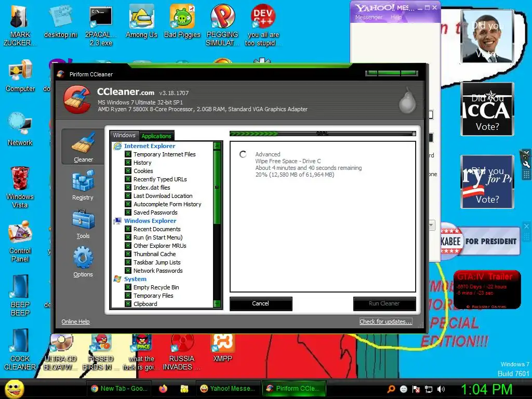Collapse the System group header
The width and height of the screenshot is (532, 399).
[x=135, y=279]
